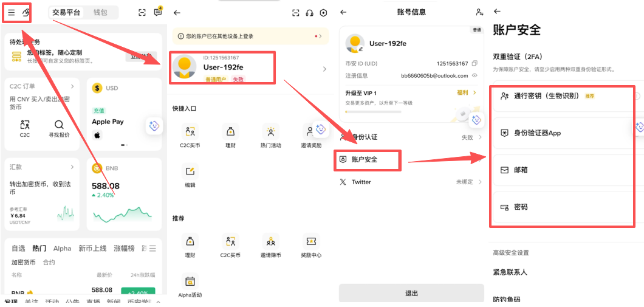Image resolution: width=644 pixels, height=307 pixels.
Task: Copy the 币安 ID using the copy icon
Action: (474, 63)
